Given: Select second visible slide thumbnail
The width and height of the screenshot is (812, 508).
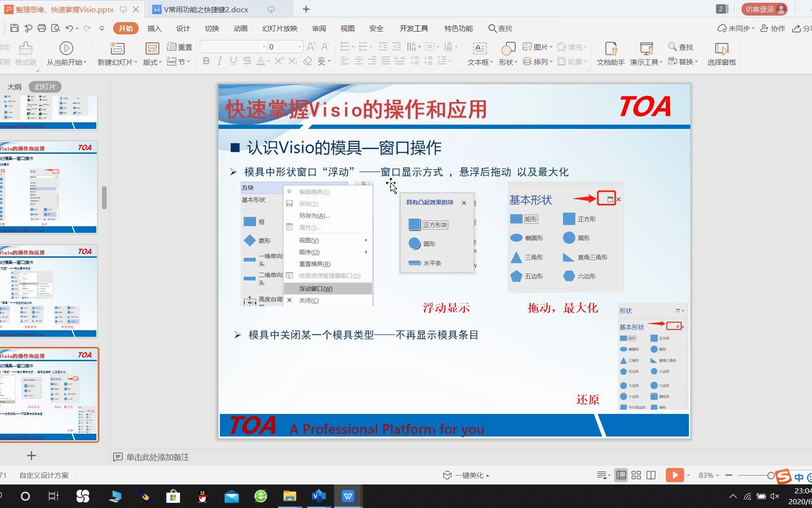Looking at the screenshot, I should tap(49, 187).
